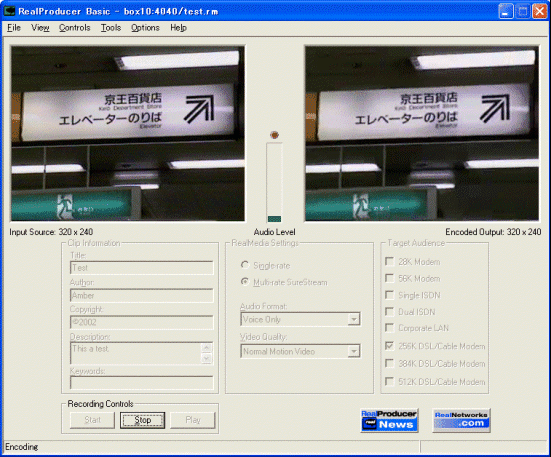Click the Audio Level meter bar
This screenshot has width=551, height=457.
pos(274,182)
